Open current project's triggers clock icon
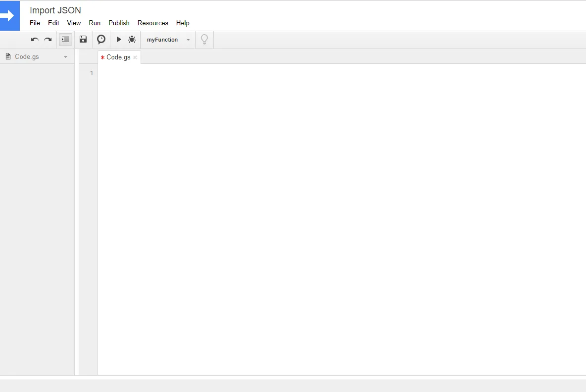The width and height of the screenshot is (586, 392). point(101,39)
